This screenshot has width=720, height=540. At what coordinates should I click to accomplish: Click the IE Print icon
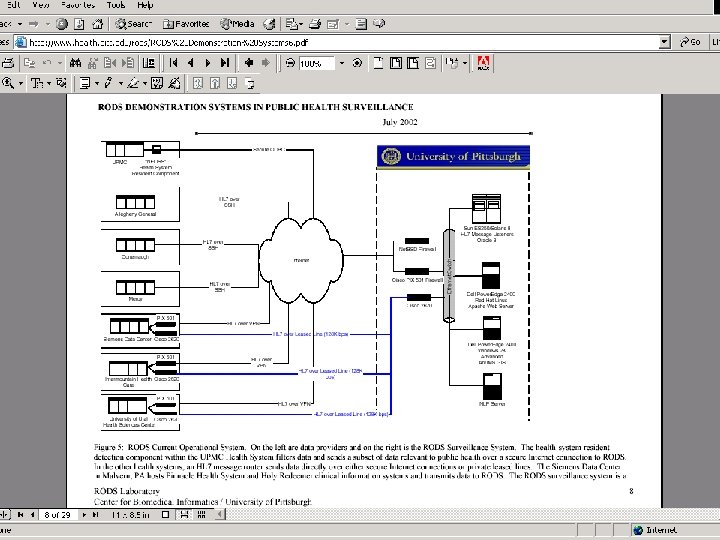pyautogui.click(x=315, y=24)
